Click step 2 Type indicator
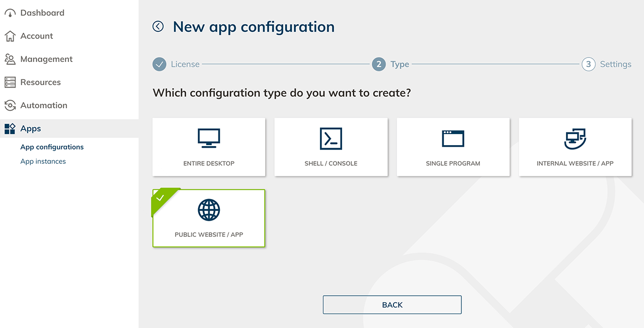 (379, 64)
